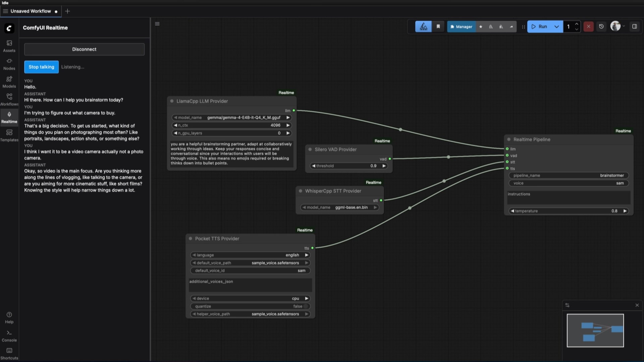
Task: Open the Nodes library panel
Action: [x=9, y=64]
